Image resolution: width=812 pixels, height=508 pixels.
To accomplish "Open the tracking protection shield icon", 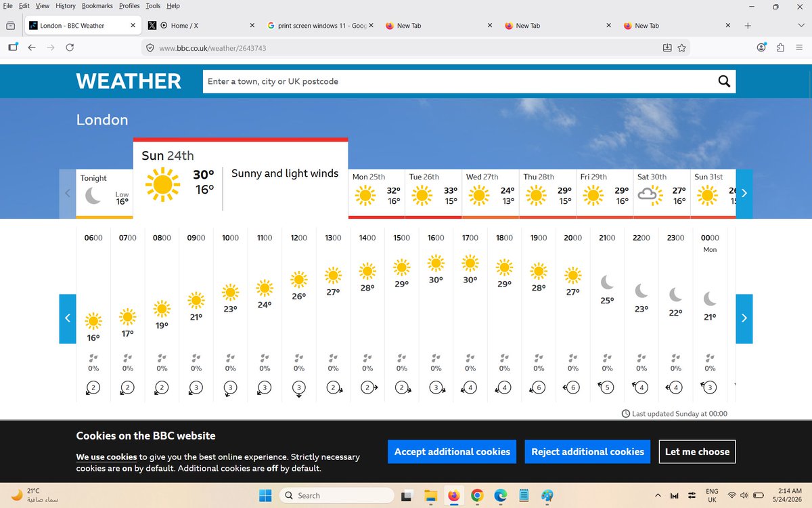I will coord(150,48).
